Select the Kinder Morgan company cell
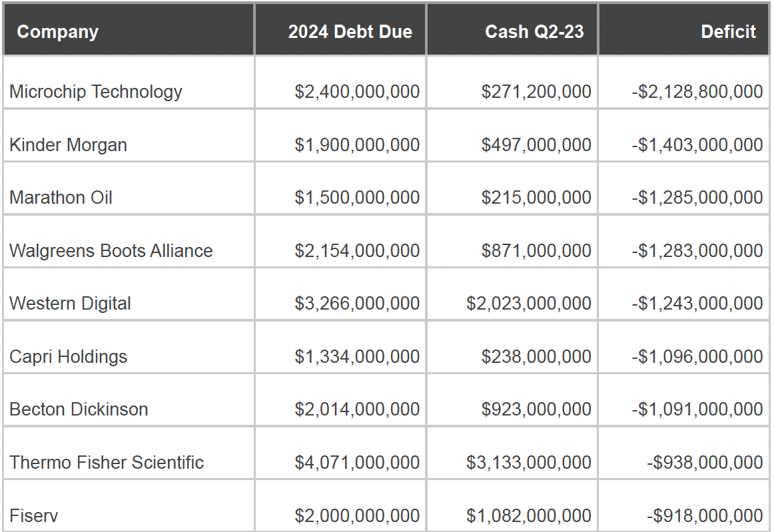774x532 pixels. [68, 145]
